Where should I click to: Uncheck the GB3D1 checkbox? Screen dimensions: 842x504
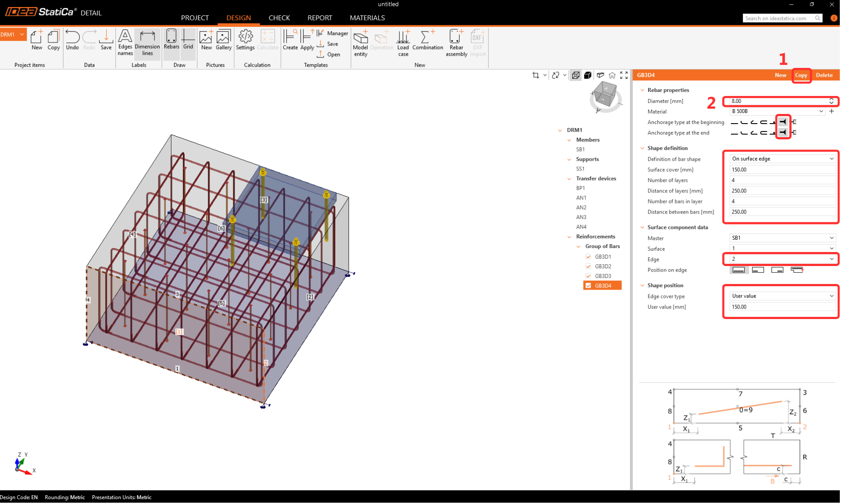pos(588,257)
